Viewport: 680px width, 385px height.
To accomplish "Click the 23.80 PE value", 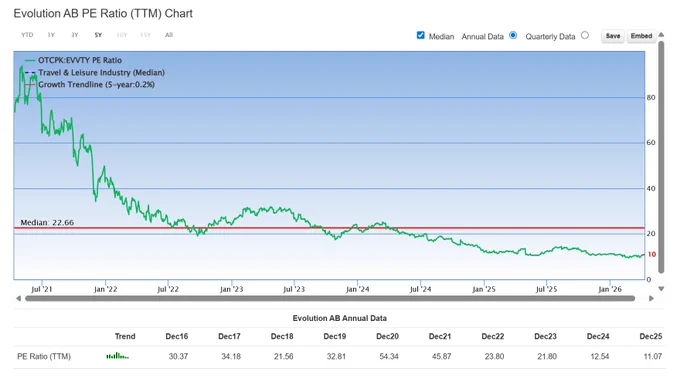I will pos(494,356).
